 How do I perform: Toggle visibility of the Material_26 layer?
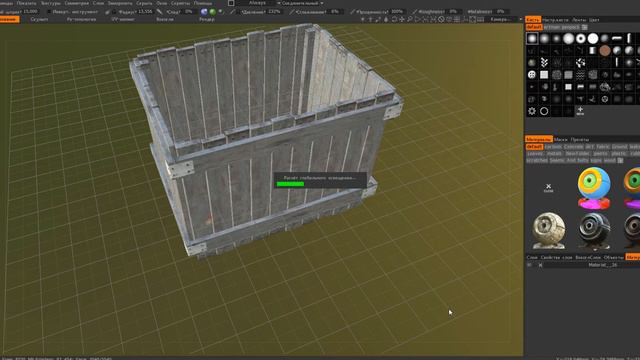click(530, 265)
